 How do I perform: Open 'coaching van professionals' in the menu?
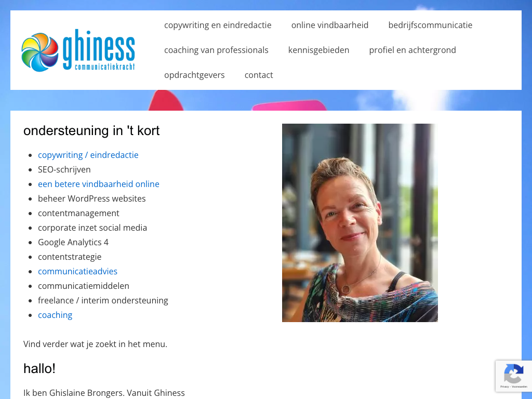coord(216,50)
